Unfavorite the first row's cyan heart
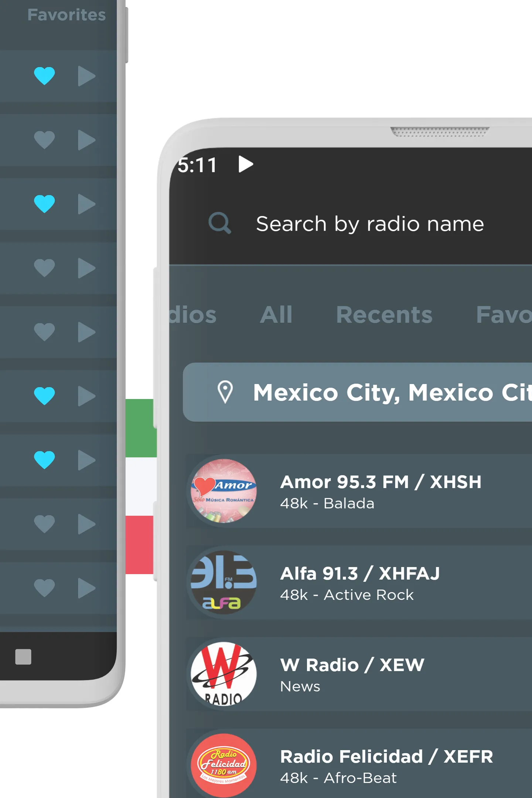The height and width of the screenshot is (798, 532). coord(44,76)
